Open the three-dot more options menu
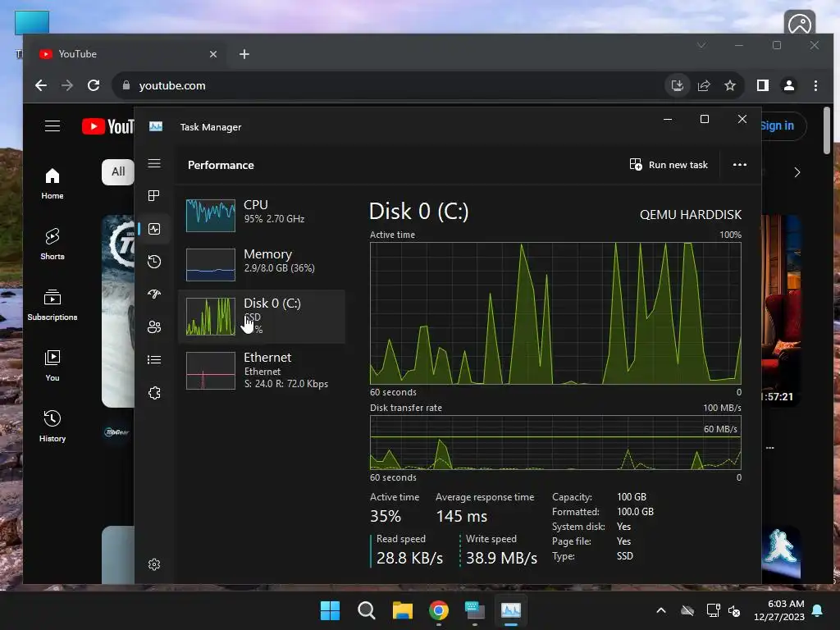Screen dimensions: 840x630 point(740,165)
